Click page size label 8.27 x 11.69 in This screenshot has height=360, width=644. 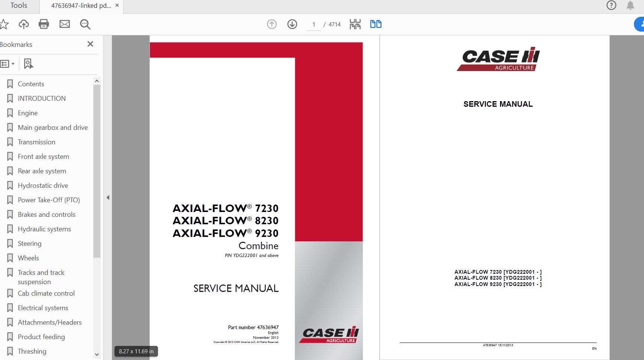pos(136,351)
